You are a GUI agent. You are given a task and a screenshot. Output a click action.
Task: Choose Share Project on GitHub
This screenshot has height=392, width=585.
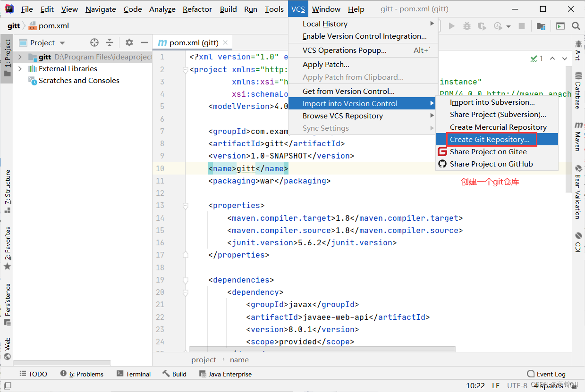[497, 164]
